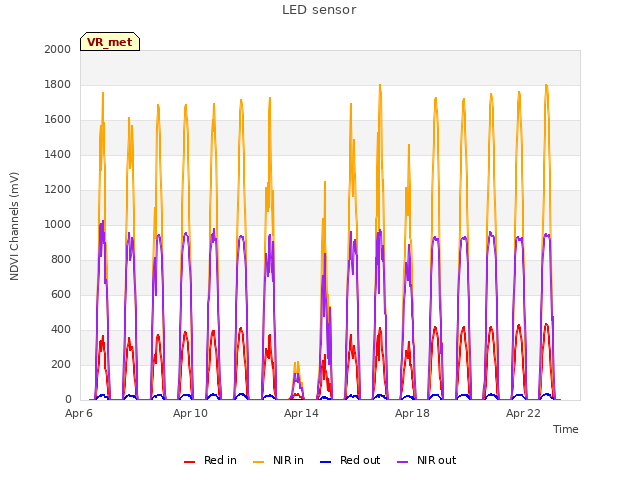
Task: Click the 1000 y-axis tick label
Action: tap(58, 224)
